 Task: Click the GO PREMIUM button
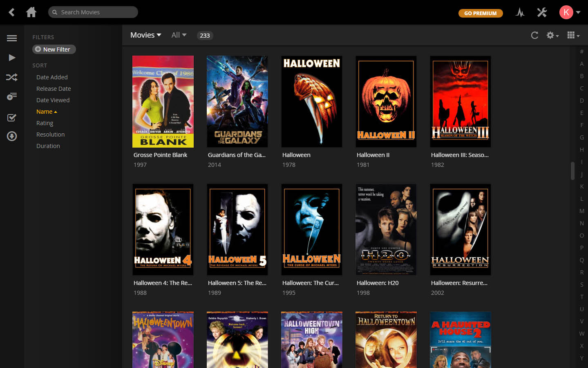pyautogui.click(x=481, y=13)
